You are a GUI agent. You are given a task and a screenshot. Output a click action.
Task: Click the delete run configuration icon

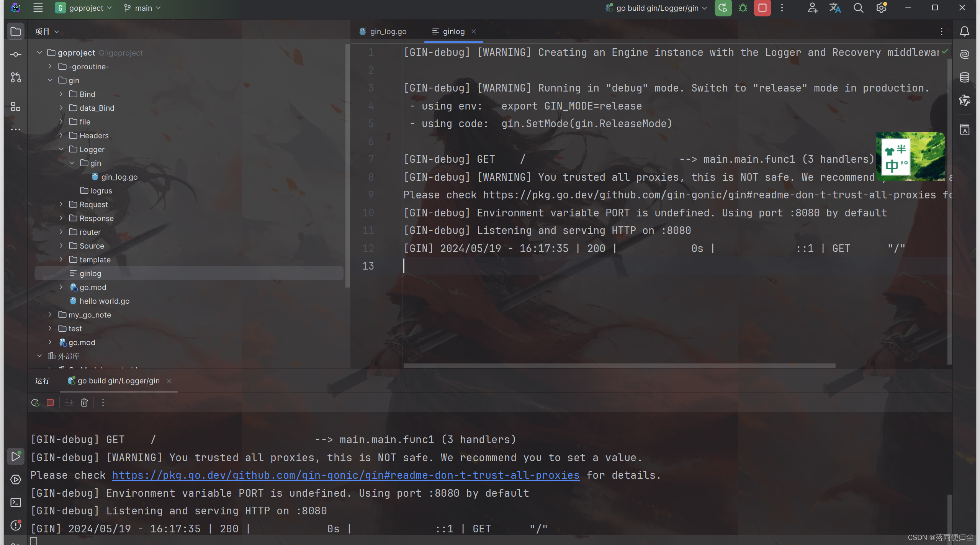tap(84, 401)
